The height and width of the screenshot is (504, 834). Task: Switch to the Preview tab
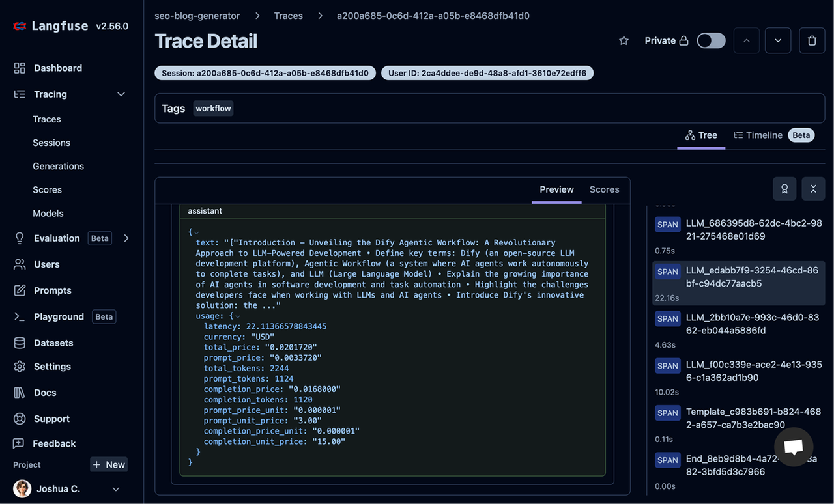click(x=556, y=189)
